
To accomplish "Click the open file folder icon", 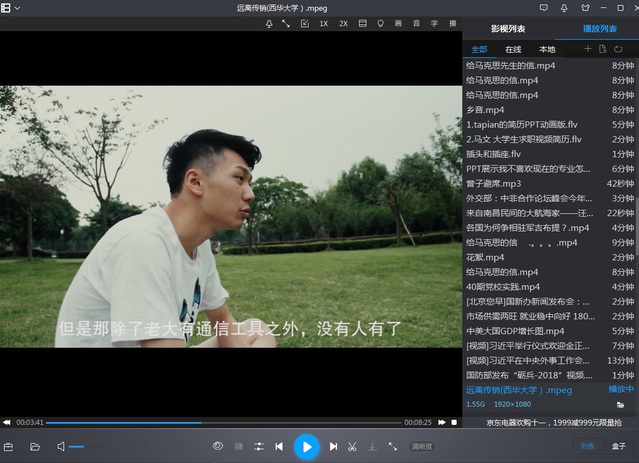I will (35, 446).
